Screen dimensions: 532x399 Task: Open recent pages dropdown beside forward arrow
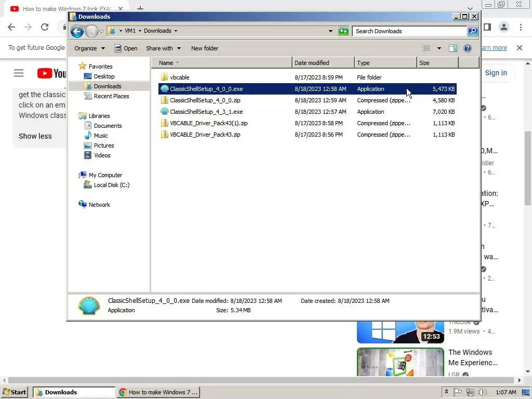(x=101, y=32)
